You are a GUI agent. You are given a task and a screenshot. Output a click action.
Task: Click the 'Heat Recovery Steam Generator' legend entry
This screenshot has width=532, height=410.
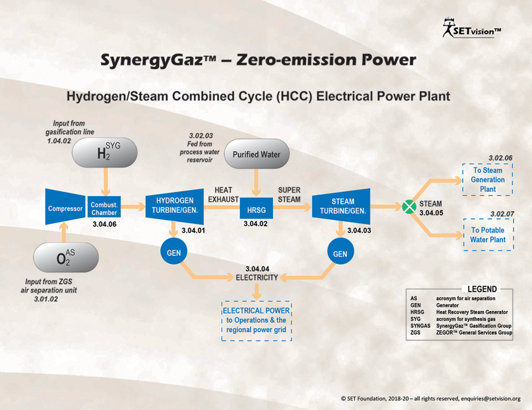click(472, 312)
